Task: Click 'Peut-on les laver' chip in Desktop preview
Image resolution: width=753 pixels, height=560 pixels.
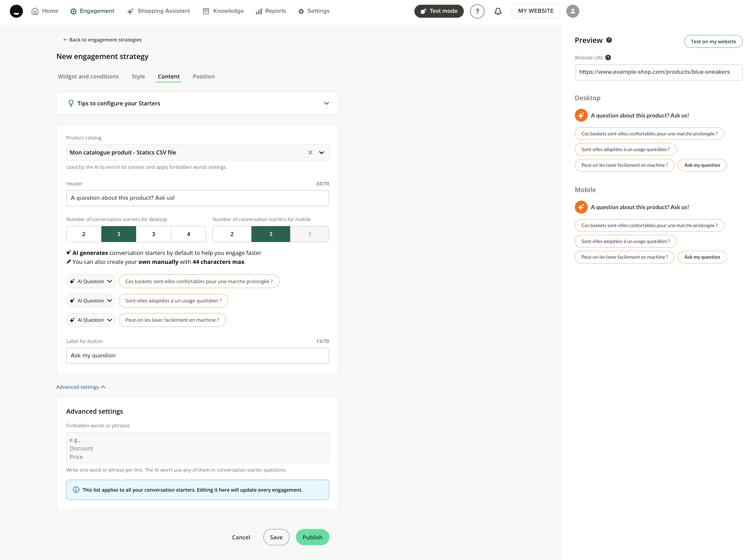Action: (x=624, y=165)
